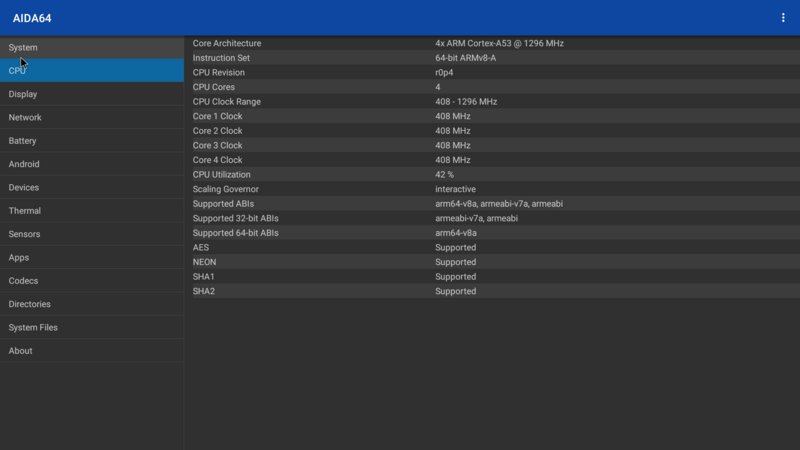The width and height of the screenshot is (800, 450).
Task: Select the CPU Revision row label
Action: (x=219, y=72)
